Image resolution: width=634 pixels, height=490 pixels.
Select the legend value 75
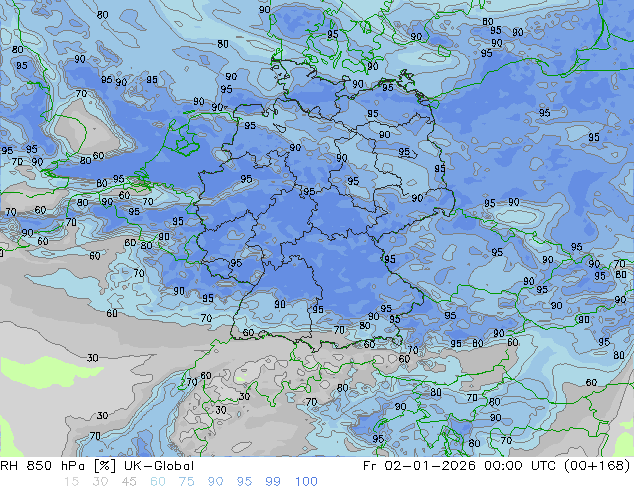[186, 482]
